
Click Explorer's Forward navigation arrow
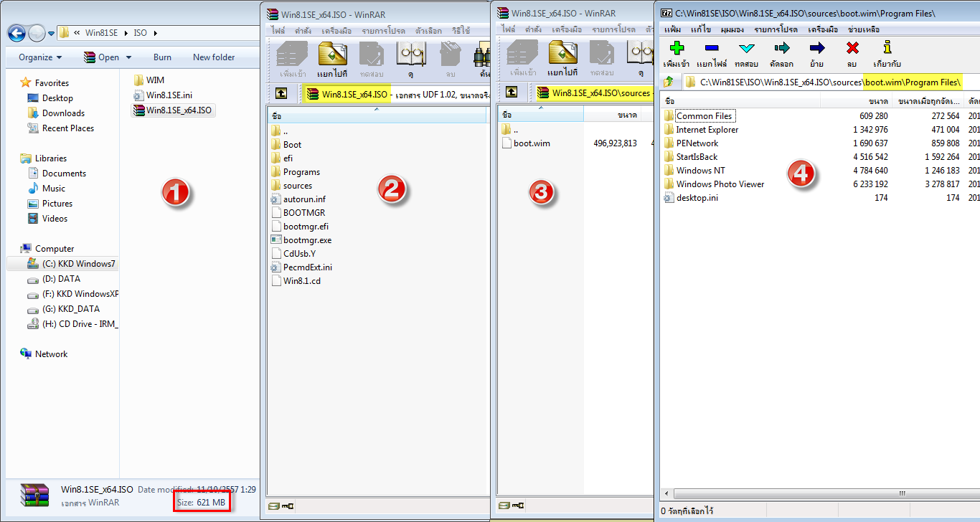click(36, 32)
